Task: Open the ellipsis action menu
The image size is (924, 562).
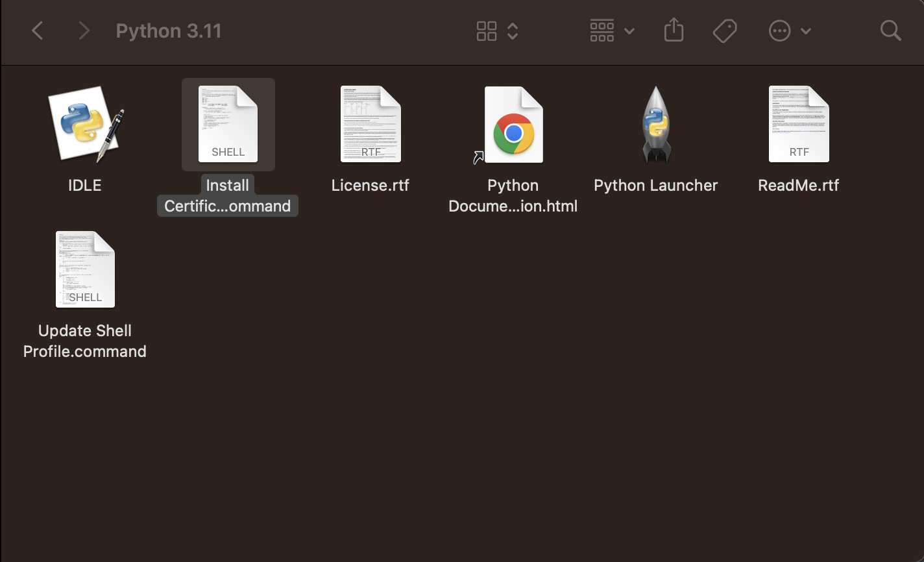Action: (x=779, y=31)
